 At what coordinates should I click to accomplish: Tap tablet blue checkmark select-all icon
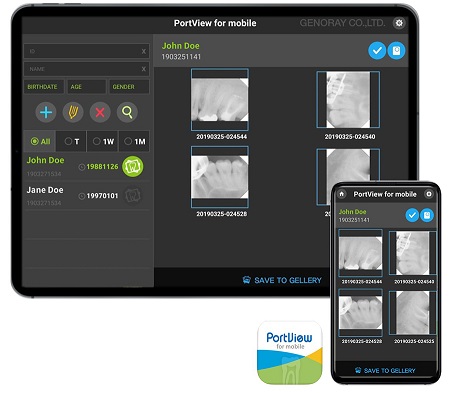(x=377, y=51)
